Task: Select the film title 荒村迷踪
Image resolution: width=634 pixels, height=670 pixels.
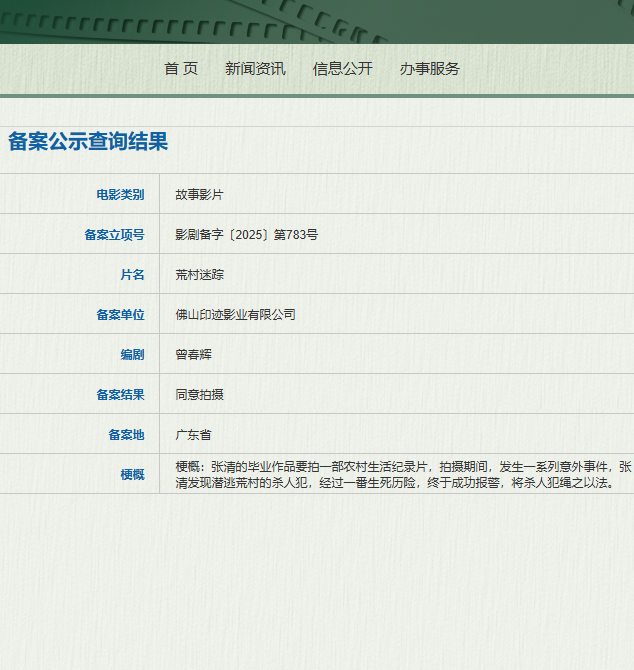Action: pyautogui.click(x=200, y=274)
